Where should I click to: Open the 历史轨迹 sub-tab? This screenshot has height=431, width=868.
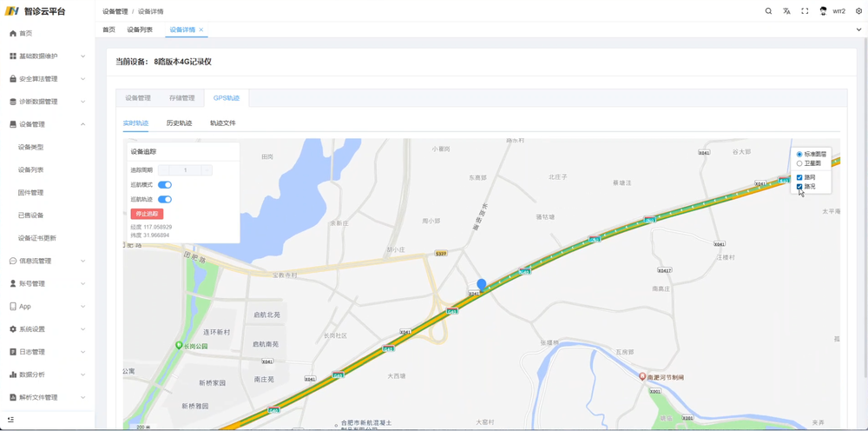180,123
